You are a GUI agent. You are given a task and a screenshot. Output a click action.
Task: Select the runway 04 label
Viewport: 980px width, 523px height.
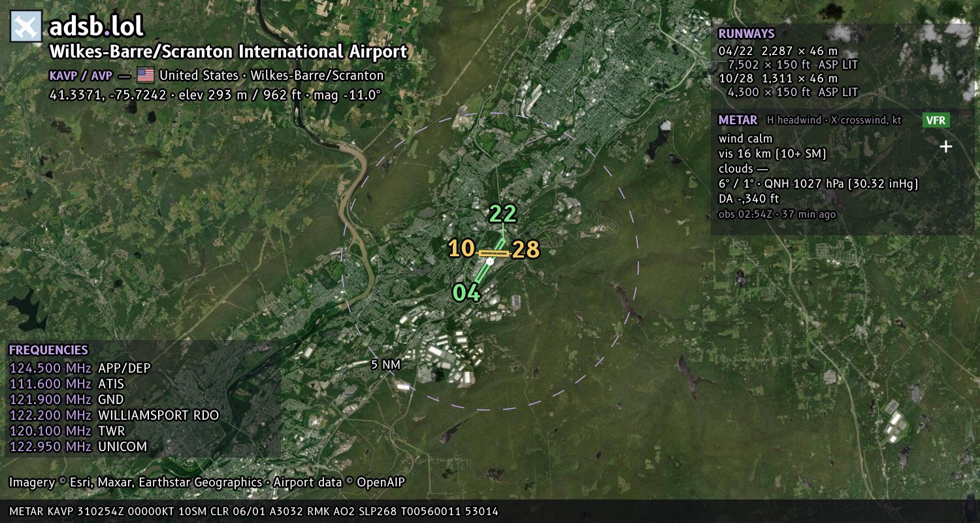[466, 292]
